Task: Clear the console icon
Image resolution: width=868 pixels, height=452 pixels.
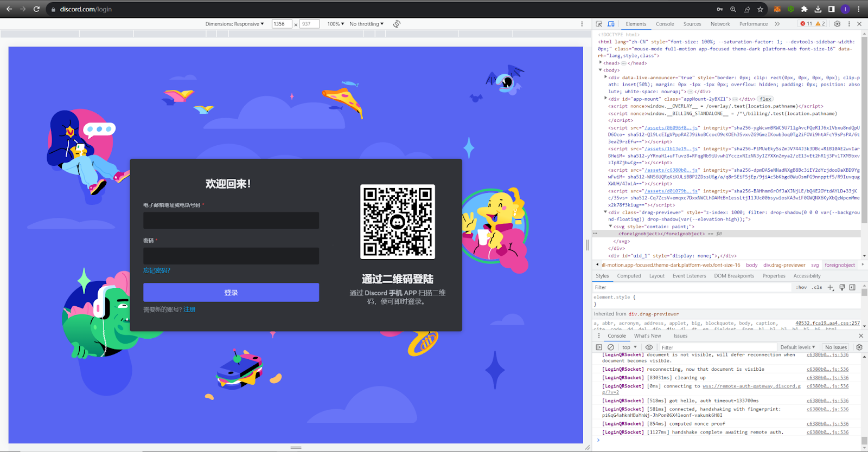Action: pyautogui.click(x=611, y=347)
